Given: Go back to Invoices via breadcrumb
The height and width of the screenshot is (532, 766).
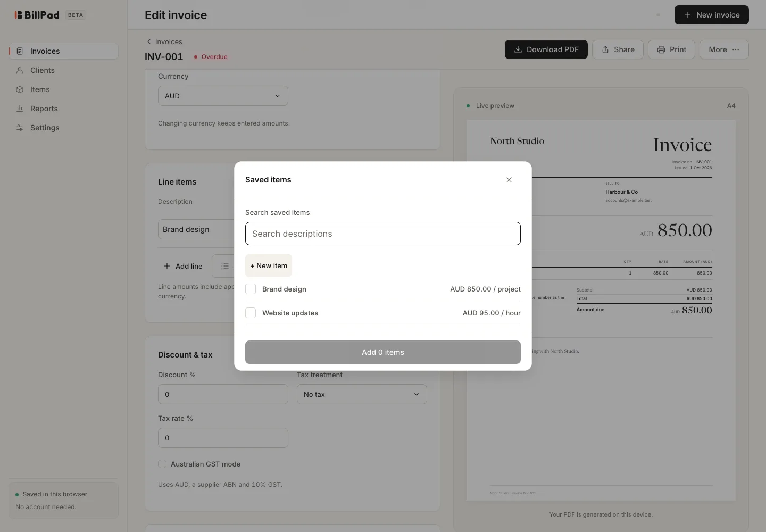Looking at the screenshot, I should [164, 41].
